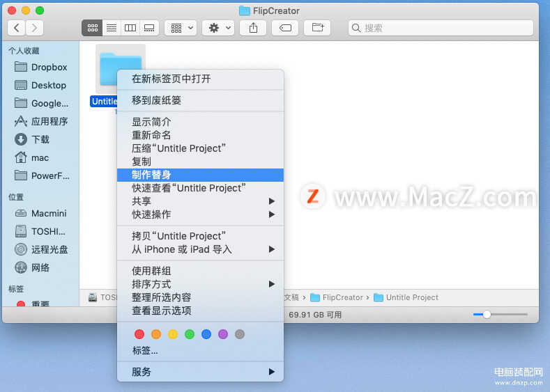Open the group-by arrangement dropdown
Screen dimensions: 550x392
click(x=181, y=28)
